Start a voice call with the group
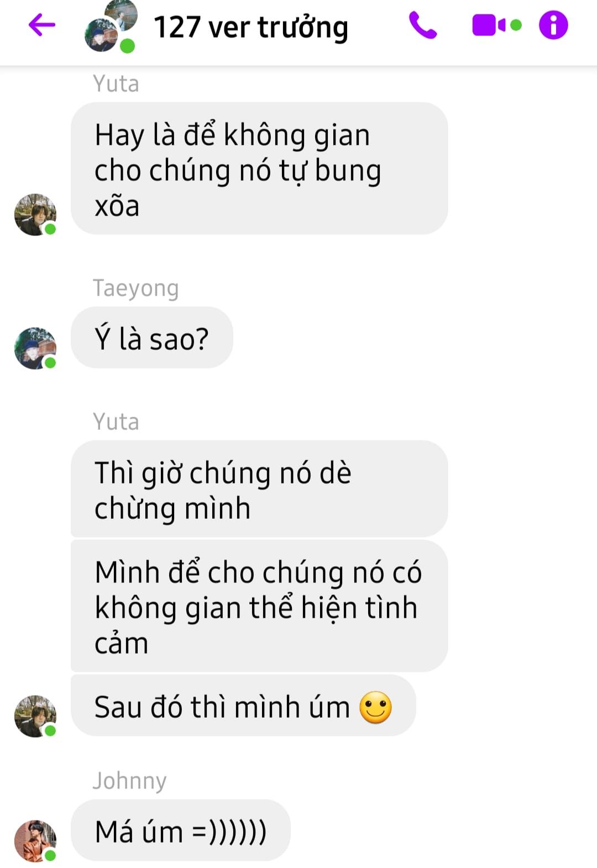This screenshot has height=868, width=597. tap(423, 25)
